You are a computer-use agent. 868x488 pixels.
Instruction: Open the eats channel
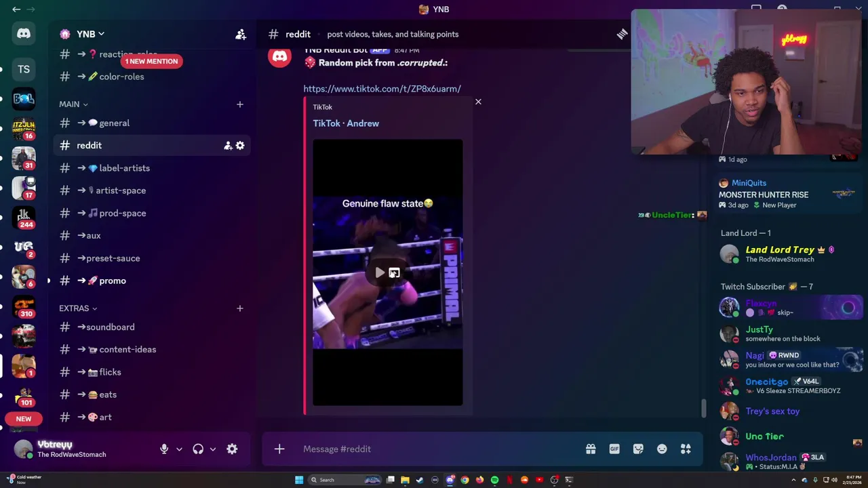(x=152, y=394)
